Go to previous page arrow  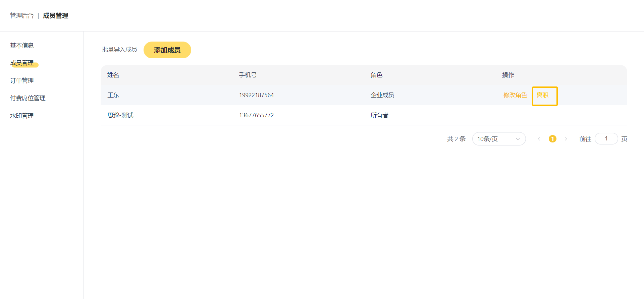539,139
